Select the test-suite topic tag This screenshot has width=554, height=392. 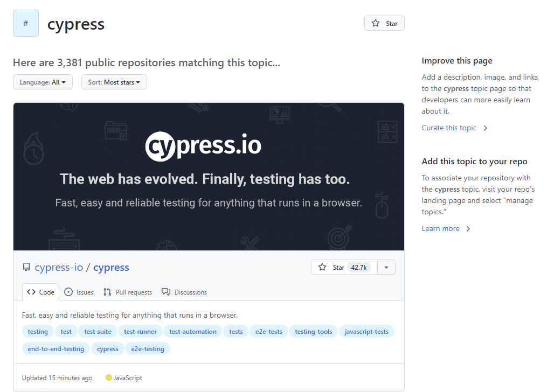[x=98, y=332]
